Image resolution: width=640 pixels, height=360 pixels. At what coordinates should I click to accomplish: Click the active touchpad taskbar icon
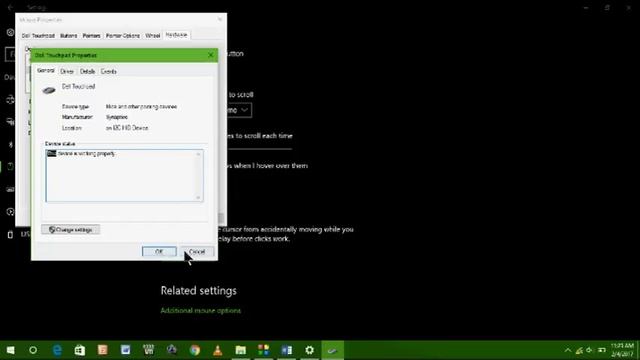pyautogui.click(x=333, y=350)
